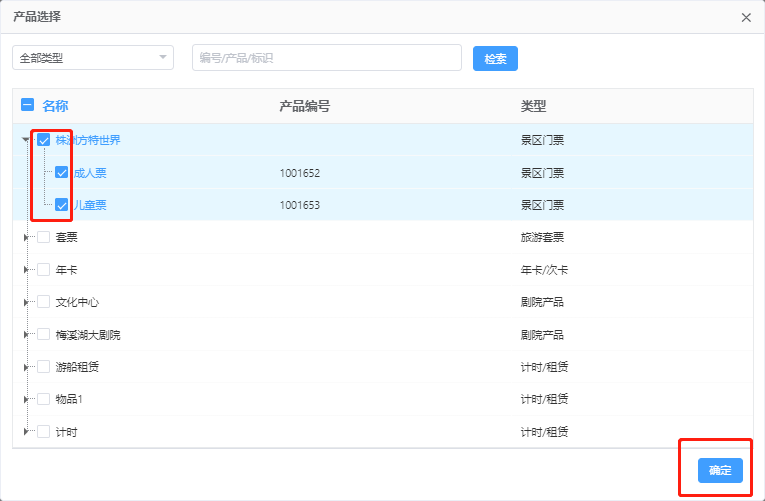Check the 文化中心 checkbox
The image size is (765, 501).
coord(44,302)
